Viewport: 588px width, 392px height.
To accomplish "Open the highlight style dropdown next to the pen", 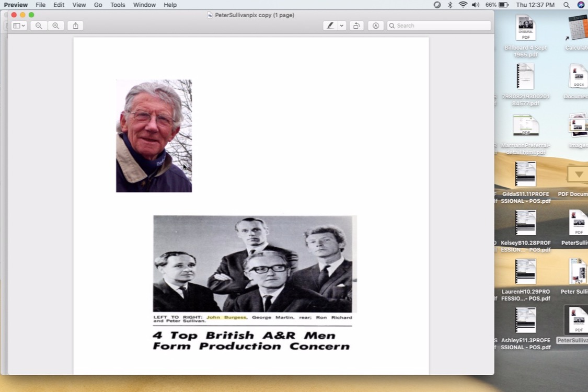I will click(341, 25).
